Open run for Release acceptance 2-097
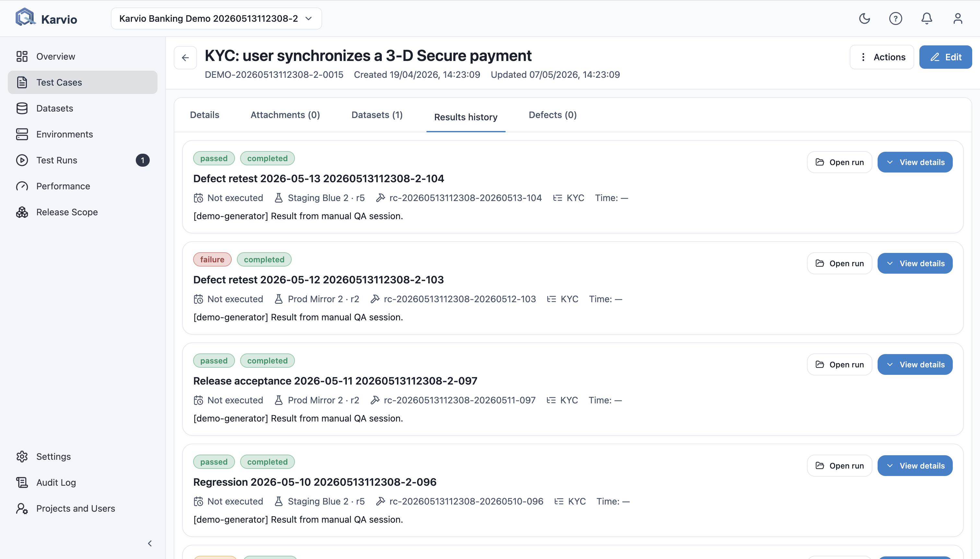The height and width of the screenshot is (559, 980). [840, 364]
